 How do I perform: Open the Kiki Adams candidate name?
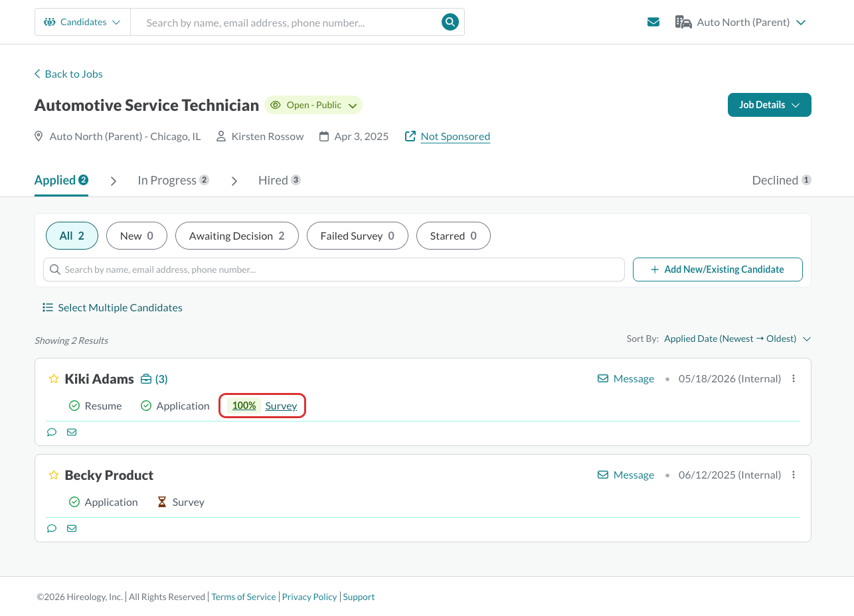coord(100,379)
